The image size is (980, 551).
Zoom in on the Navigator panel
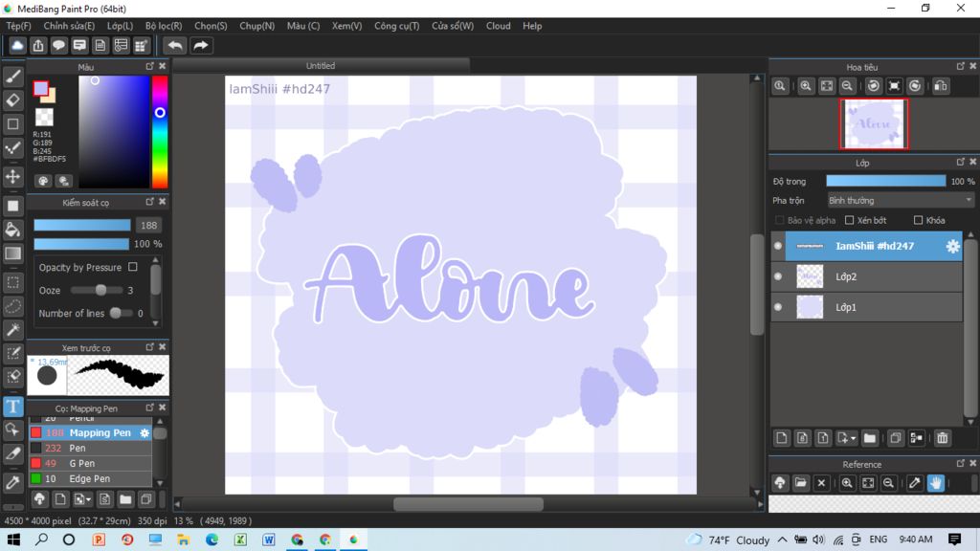[806, 86]
